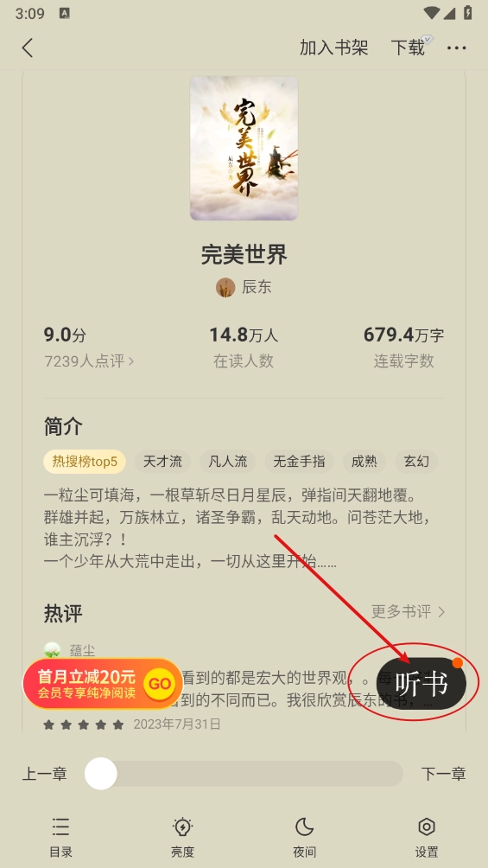
Task: Select the 热搜榜top5 tag
Action: pos(85,462)
